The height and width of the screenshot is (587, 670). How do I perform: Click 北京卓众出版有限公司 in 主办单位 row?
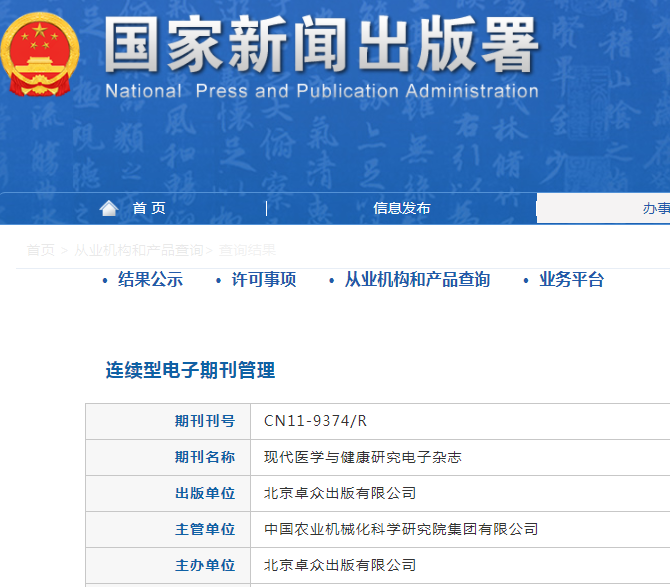340,566
